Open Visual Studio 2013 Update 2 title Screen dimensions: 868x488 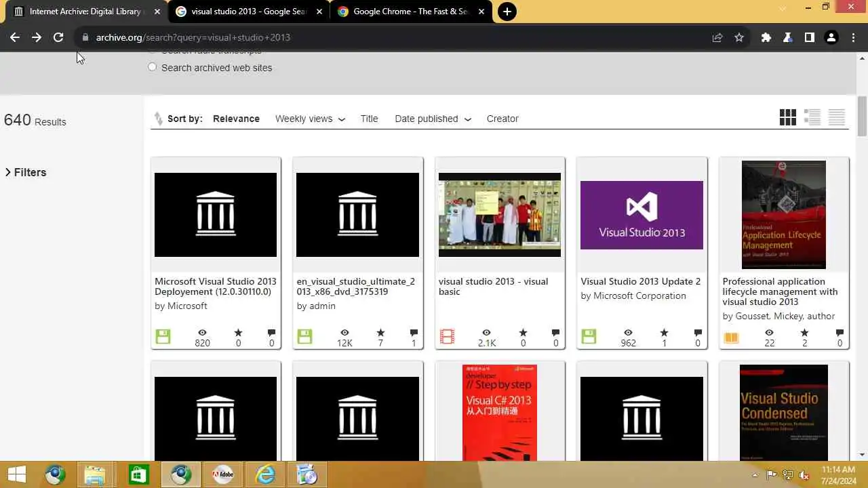tap(641, 281)
